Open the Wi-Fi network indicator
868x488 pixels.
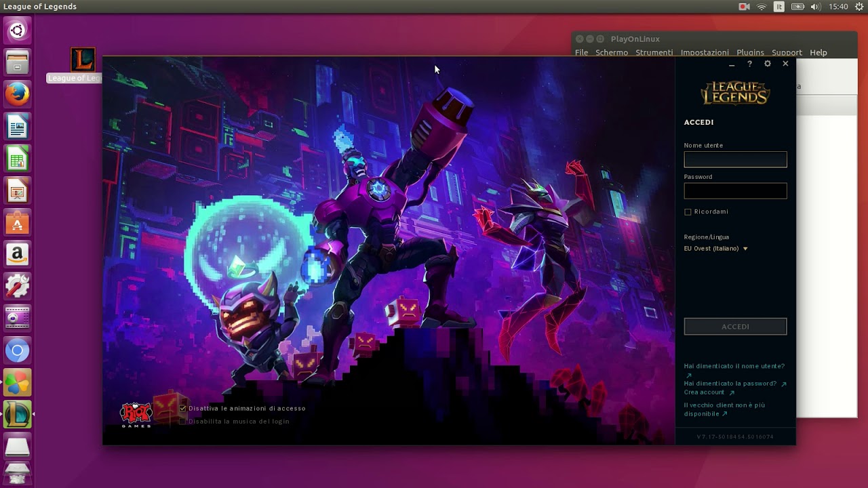point(762,7)
